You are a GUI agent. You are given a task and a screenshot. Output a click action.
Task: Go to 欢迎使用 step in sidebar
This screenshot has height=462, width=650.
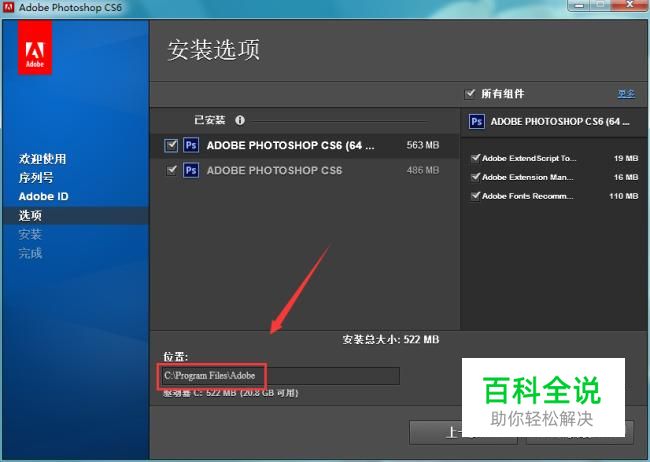click(42, 159)
